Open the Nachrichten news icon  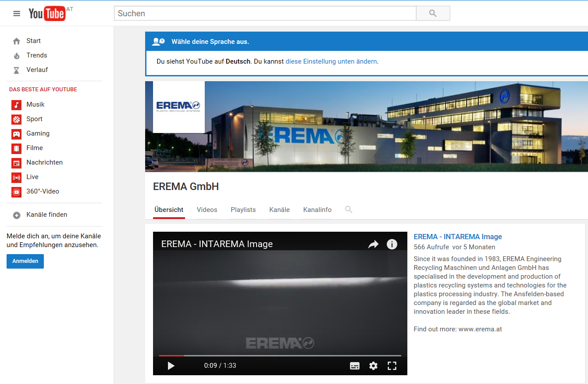point(17,163)
